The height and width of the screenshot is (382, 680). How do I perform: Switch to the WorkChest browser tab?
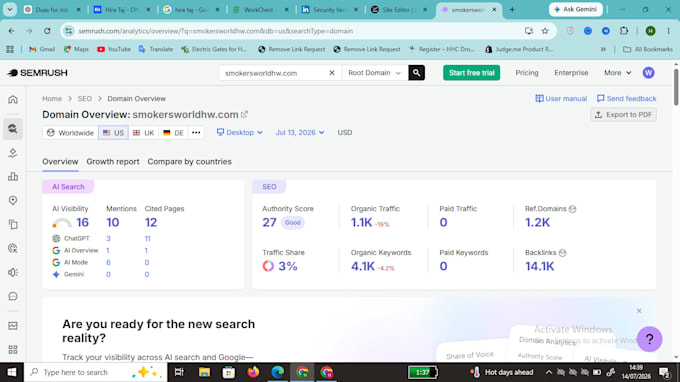(260, 10)
